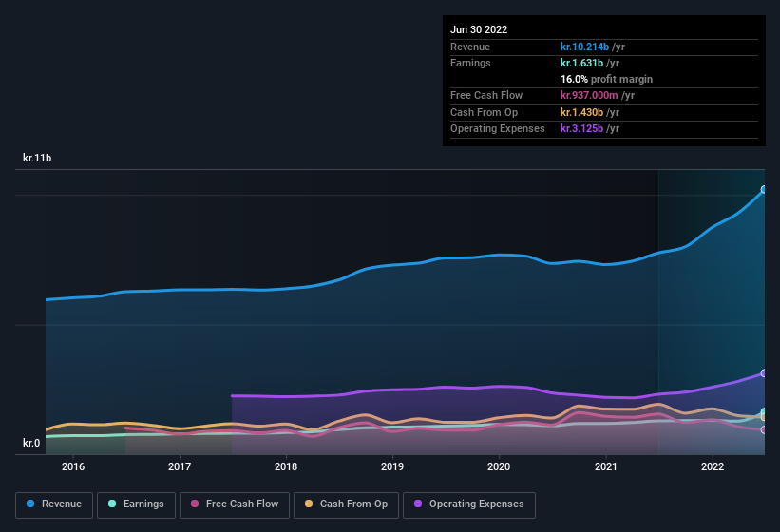Click the kr.11b y-axis label
The height and width of the screenshot is (532, 780).
click(37, 158)
